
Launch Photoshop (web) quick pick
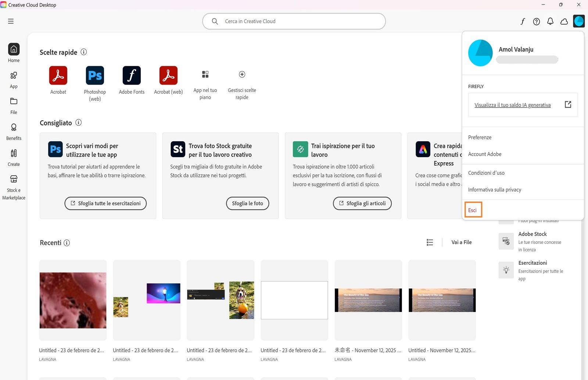pyautogui.click(x=95, y=75)
